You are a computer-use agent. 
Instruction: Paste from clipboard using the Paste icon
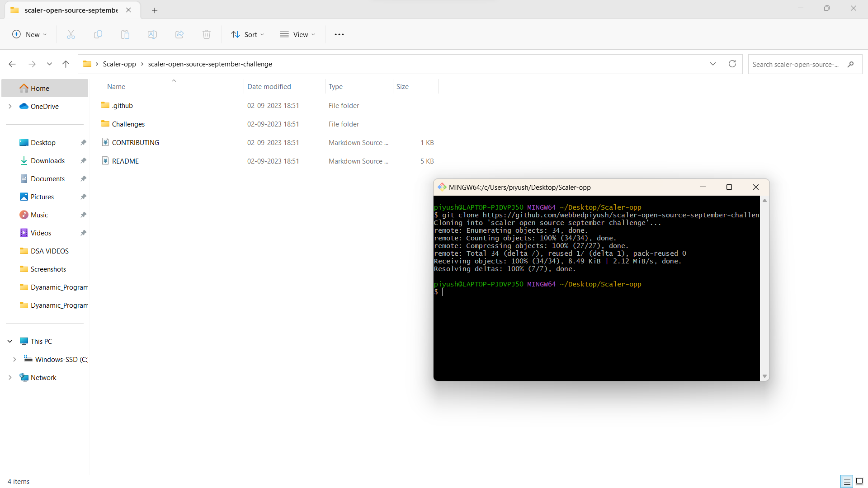click(x=125, y=34)
